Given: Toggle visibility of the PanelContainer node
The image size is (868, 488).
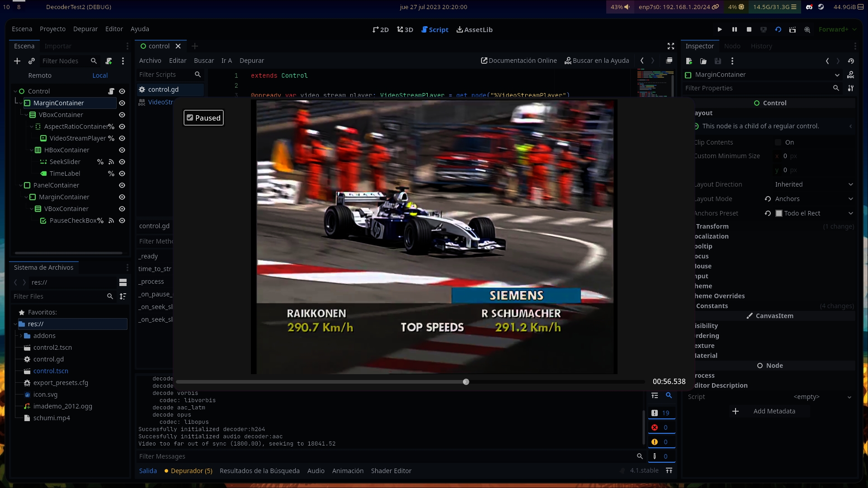Looking at the screenshot, I should pyautogui.click(x=122, y=185).
